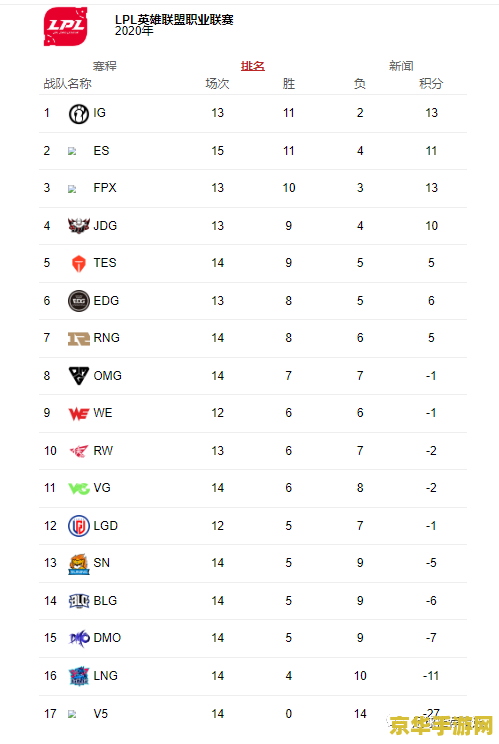This screenshot has width=499, height=744.
Task: Open the 新闻 news tab
Action: point(401,66)
